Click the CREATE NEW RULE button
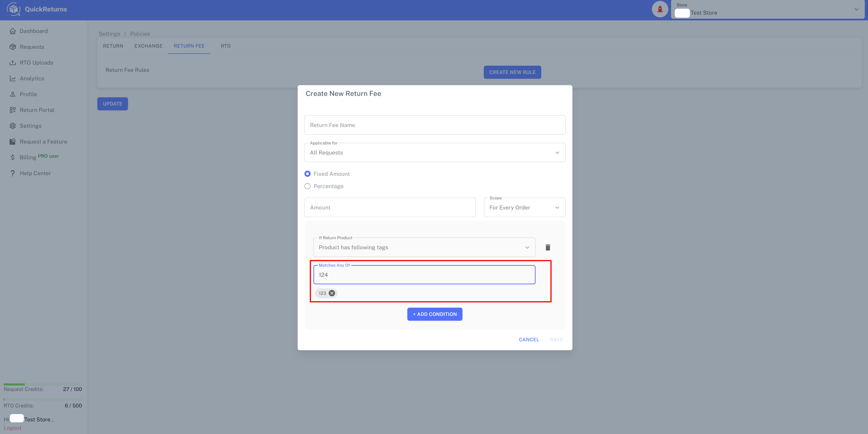Screen dimensions: 868x434 [512, 72]
